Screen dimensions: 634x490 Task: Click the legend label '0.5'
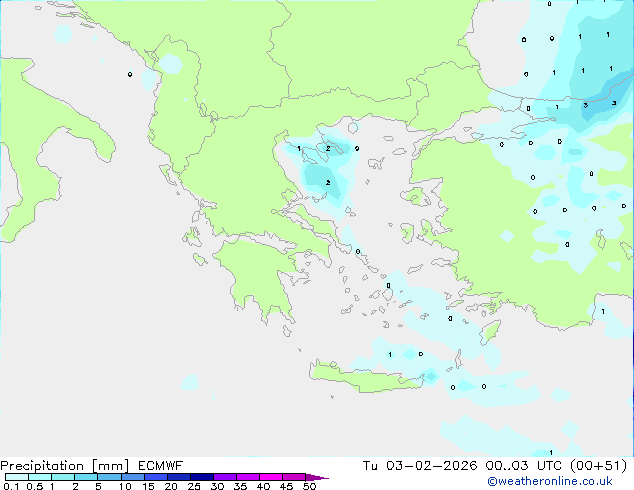(35, 486)
